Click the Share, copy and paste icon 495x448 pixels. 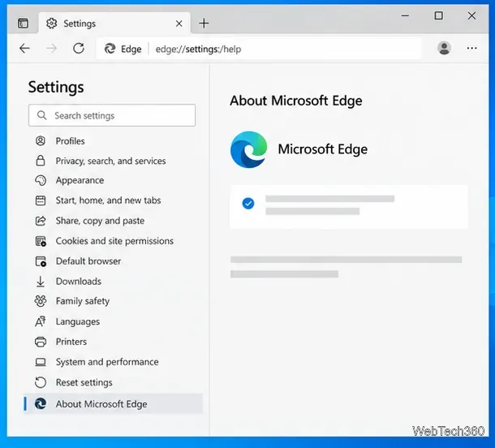(x=41, y=221)
